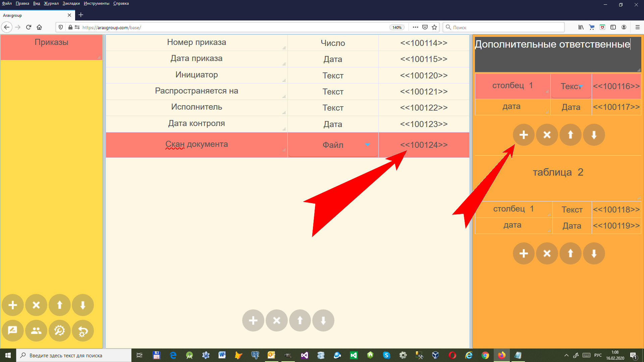The height and width of the screenshot is (362, 644).
Task: Open the Закладки menu
Action: pyautogui.click(x=71, y=3)
